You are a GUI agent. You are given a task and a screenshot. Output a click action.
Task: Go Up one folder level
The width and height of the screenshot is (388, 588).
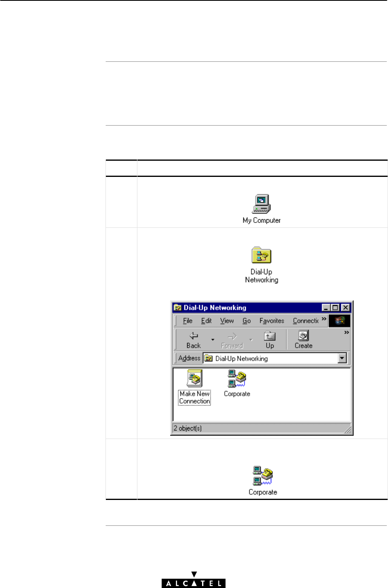tap(270, 340)
